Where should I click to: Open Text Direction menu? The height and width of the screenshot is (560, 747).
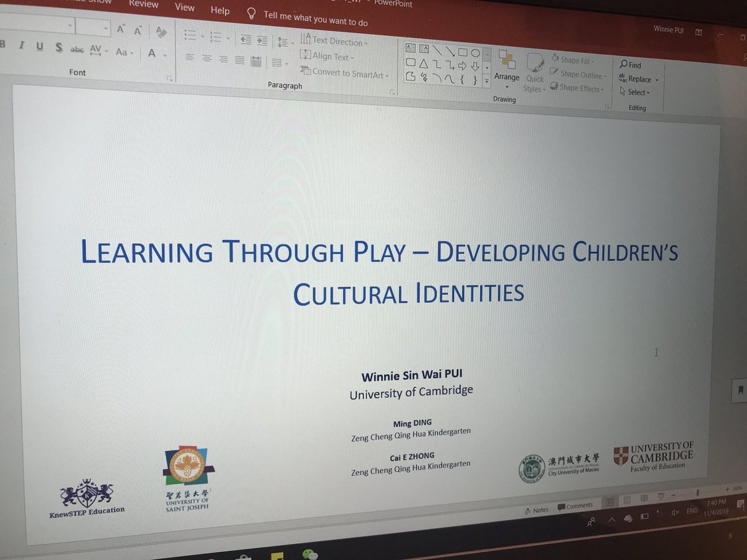tap(334, 41)
